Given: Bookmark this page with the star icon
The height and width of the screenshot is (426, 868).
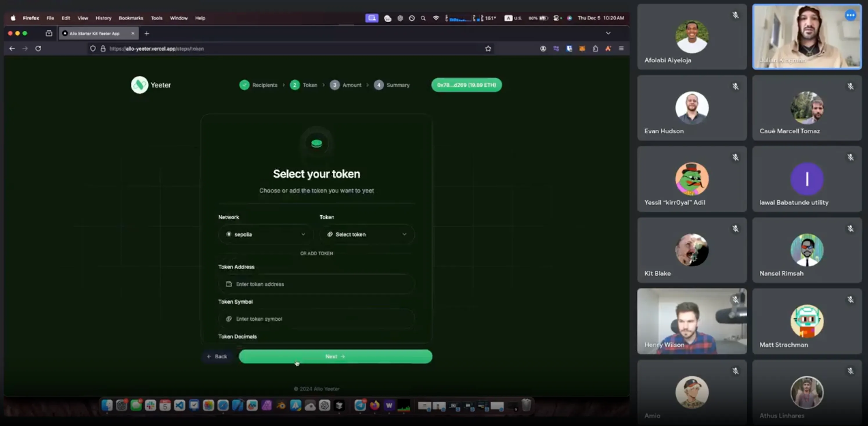Looking at the screenshot, I should click(488, 48).
